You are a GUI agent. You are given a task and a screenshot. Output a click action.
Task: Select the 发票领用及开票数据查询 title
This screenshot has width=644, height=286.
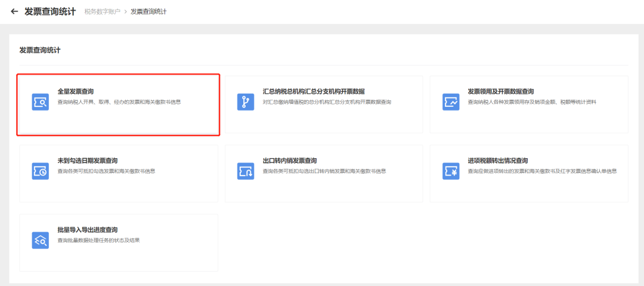pos(501,91)
